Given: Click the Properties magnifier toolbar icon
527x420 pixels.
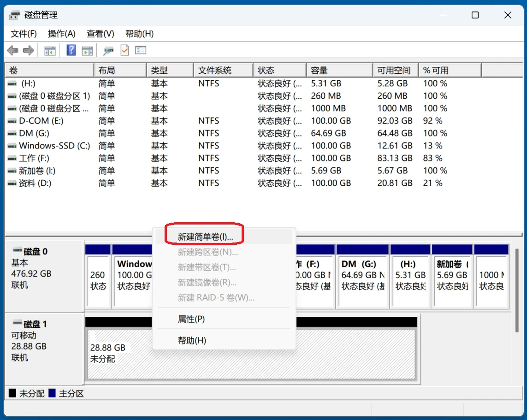Looking at the screenshot, I should pyautogui.click(x=108, y=50).
